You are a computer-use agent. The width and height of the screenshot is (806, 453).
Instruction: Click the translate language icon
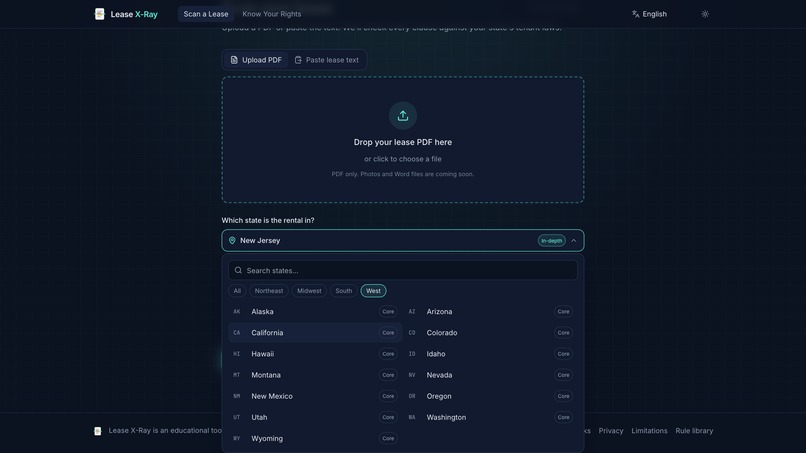click(x=636, y=14)
